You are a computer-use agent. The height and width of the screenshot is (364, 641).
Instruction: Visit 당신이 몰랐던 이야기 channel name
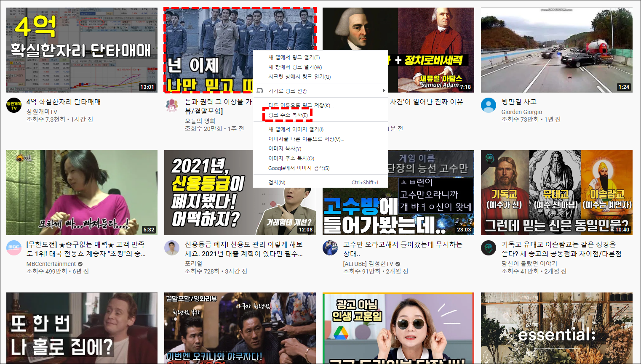pos(529,263)
